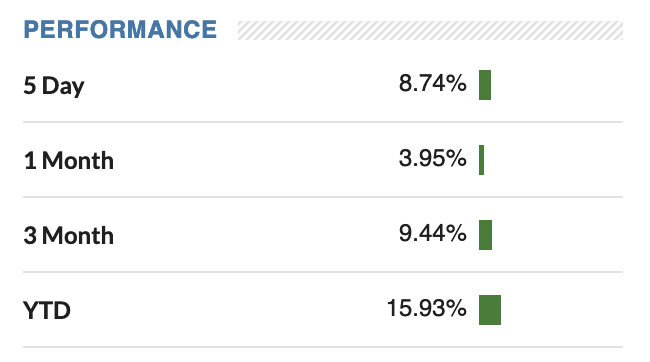Click the divider line below YTD
The image size is (650, 362).
(x=323, y=347)
